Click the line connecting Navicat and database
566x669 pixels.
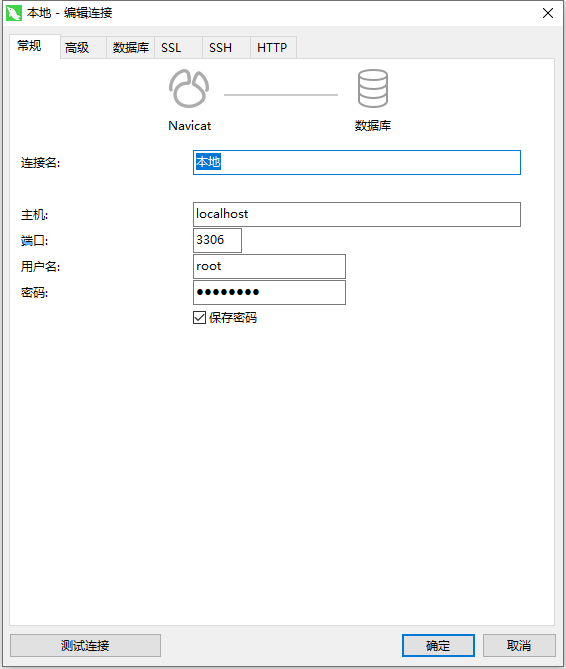click(281, 95)
